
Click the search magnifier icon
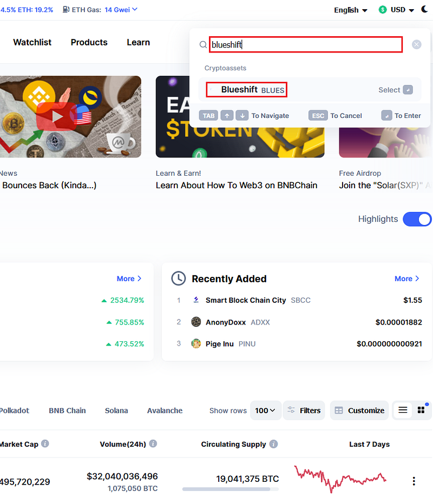coord(203,44)
